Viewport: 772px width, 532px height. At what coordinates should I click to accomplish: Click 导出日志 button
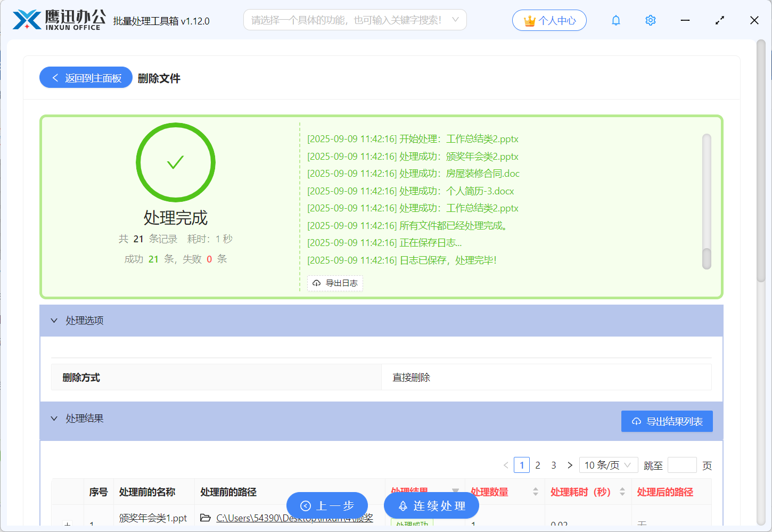335,283
